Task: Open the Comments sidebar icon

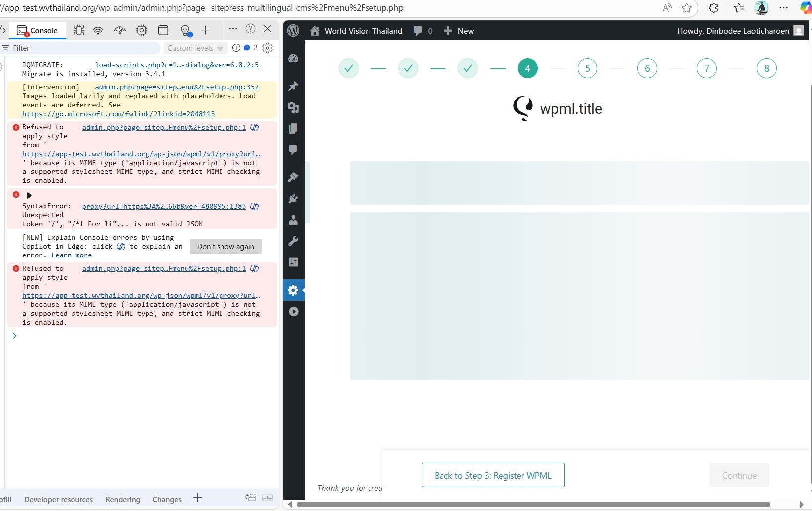Action: coord(294,150)
